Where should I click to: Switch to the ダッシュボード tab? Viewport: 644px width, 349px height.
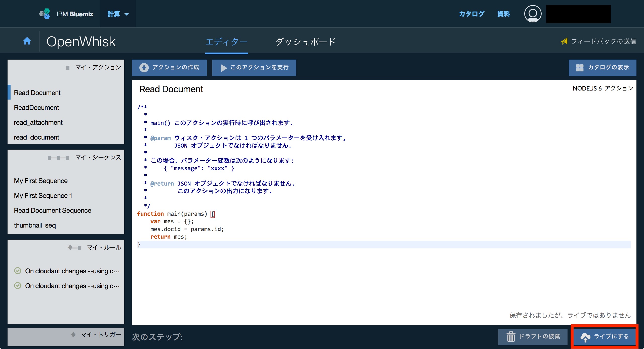[x=305, y=42]
